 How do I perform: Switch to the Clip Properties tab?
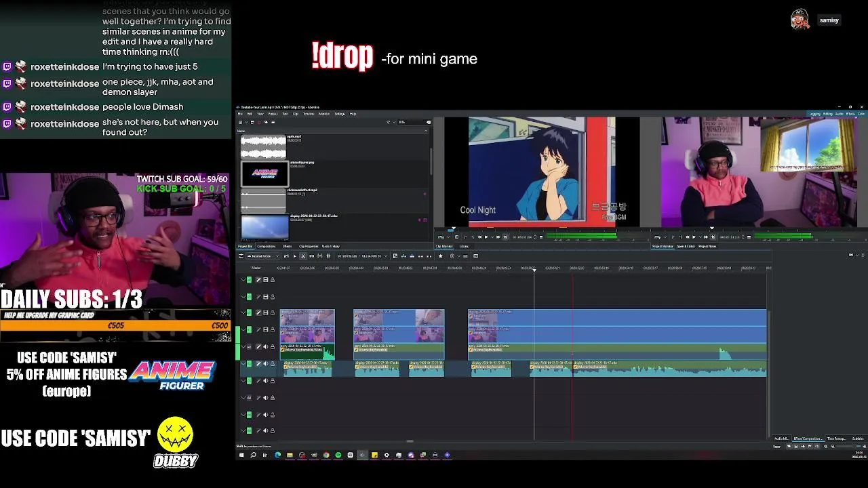(309, 246)
